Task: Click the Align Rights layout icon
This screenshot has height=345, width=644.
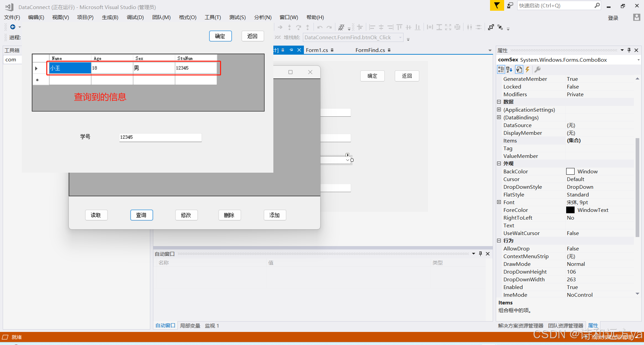Action: point(390,27)
